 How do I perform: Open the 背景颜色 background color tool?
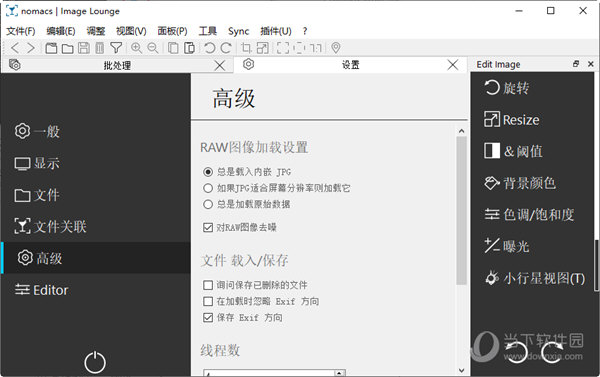point(520,183)
